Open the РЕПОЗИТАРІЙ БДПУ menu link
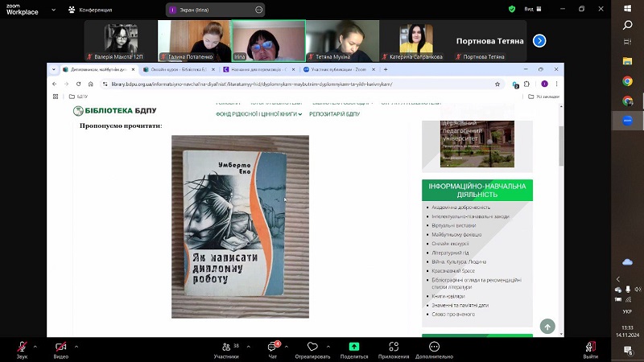The image size is (644, 362). (x=334, y=114)
